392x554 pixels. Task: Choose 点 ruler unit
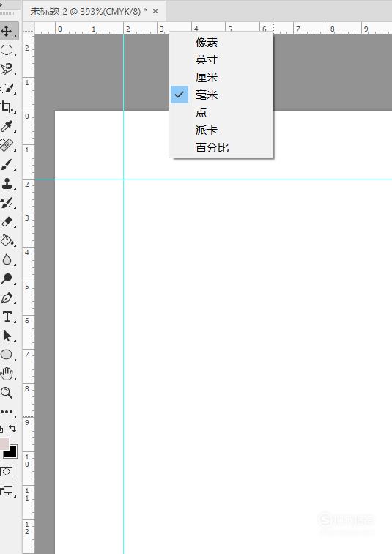[x=221, y=112]
